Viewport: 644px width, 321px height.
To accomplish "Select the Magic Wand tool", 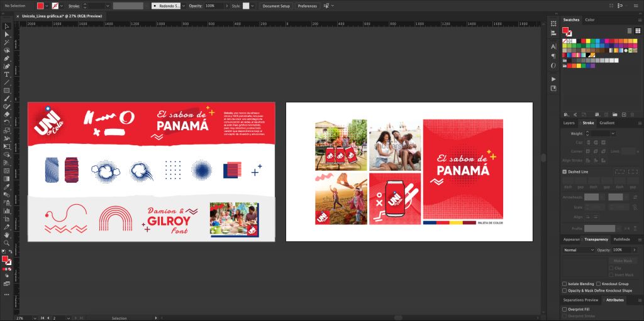I will tap(6, 42).
